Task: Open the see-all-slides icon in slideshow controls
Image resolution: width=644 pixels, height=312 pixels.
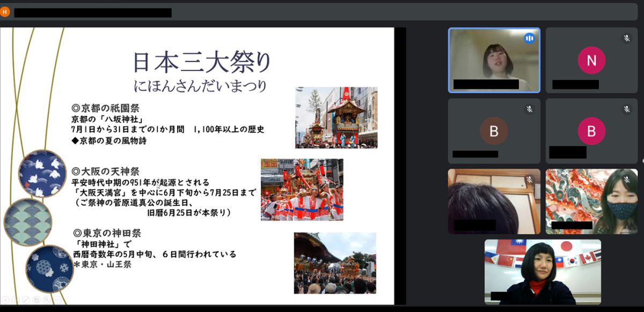Action: 36,300
